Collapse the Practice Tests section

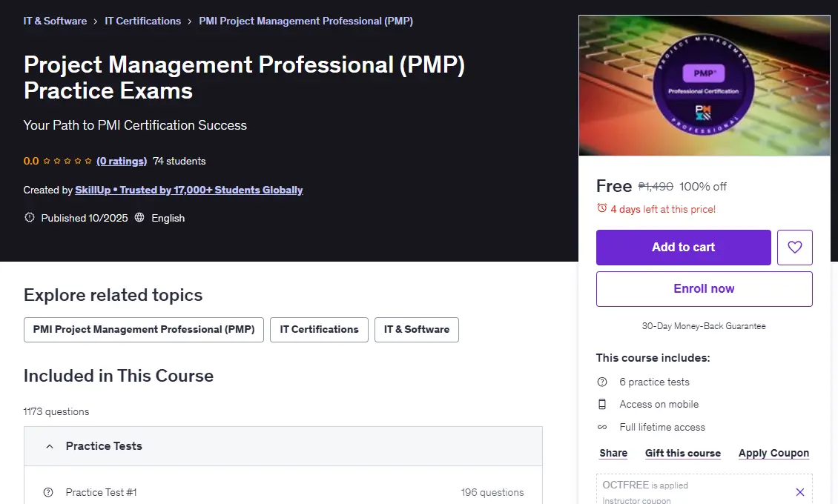click(283, 446)
